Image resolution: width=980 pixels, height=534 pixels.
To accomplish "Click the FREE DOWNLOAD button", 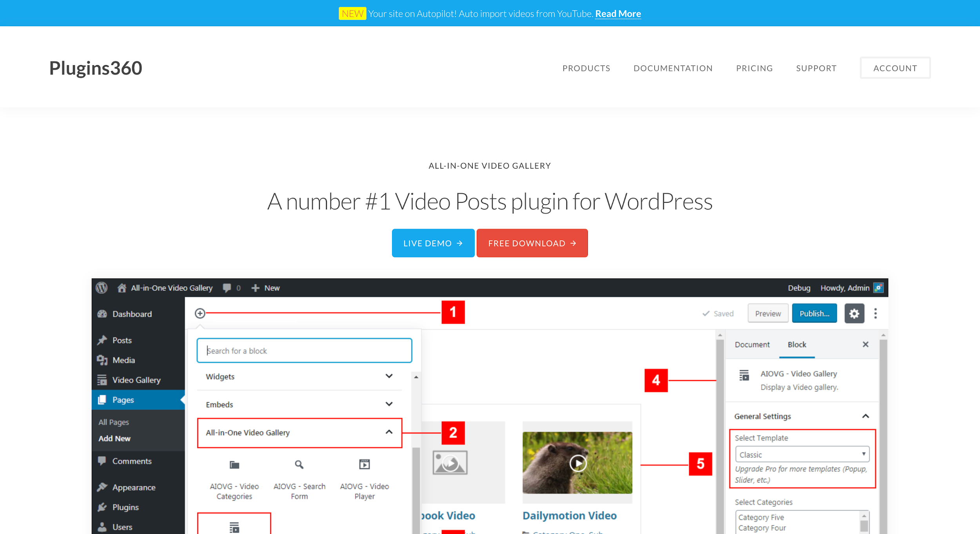I will (532, 243).
